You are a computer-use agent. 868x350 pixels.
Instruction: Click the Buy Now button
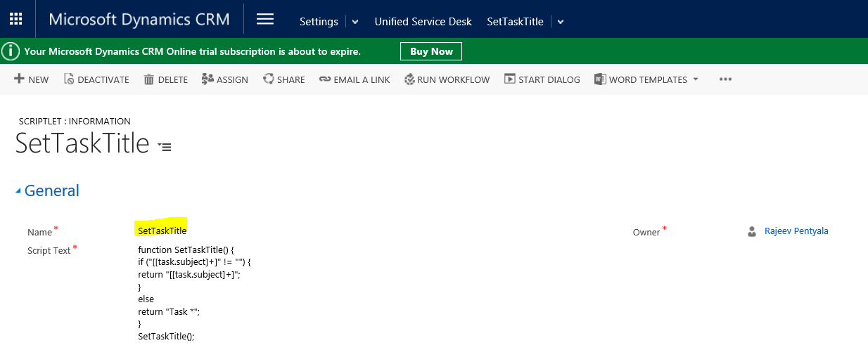[431, 51]
